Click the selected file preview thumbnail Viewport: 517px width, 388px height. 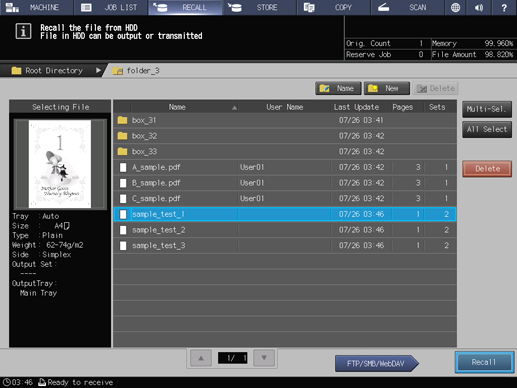click(60, 164)
